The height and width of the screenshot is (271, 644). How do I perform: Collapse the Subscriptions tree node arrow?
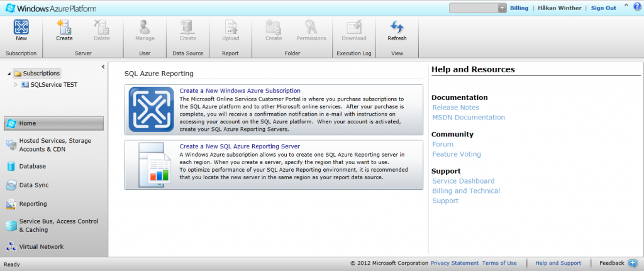click(9, 74)
